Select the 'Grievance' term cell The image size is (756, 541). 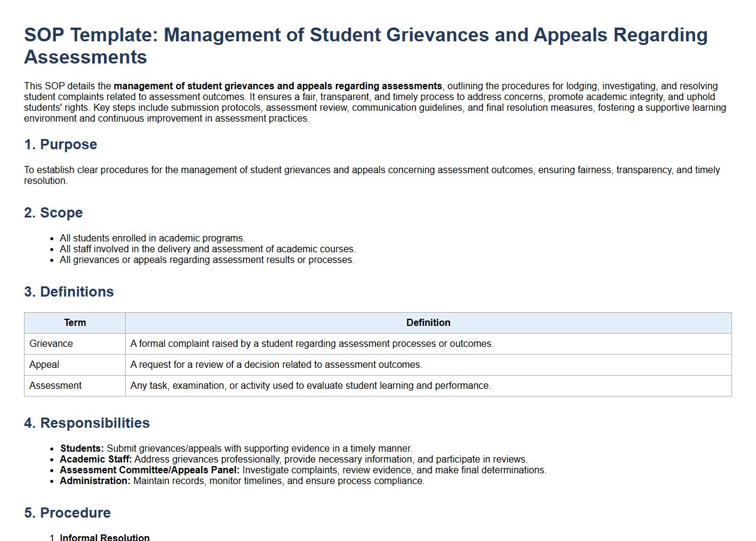[51, 344]
